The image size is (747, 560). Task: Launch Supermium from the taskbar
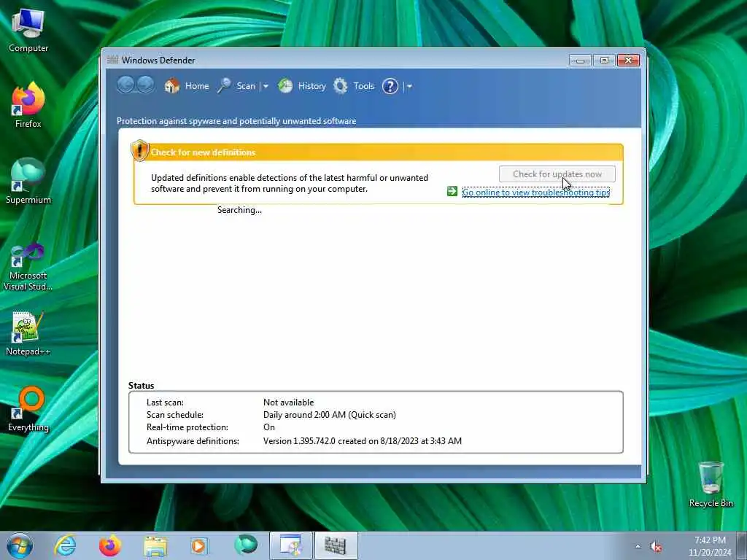(x=245, y=545)
